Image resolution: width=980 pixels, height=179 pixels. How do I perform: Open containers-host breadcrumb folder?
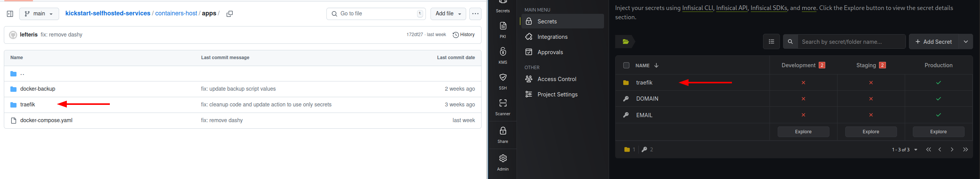click(x=176, y=13)
